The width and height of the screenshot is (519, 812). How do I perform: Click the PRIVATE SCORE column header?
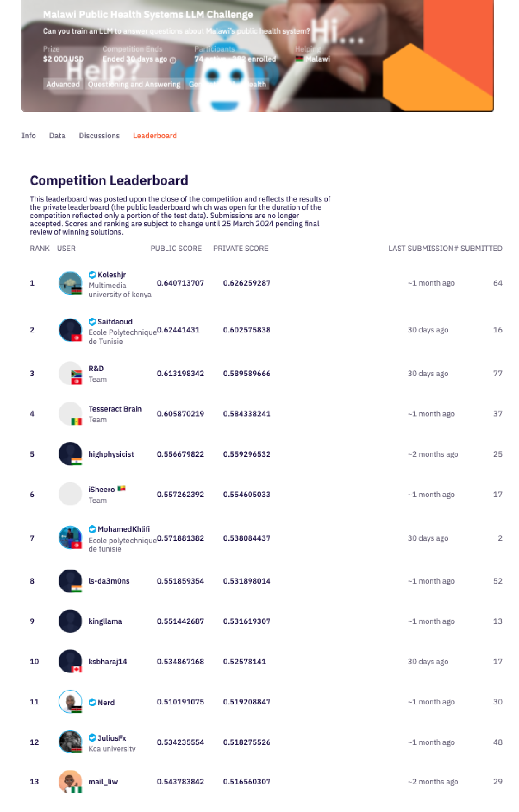coord(241,249)
